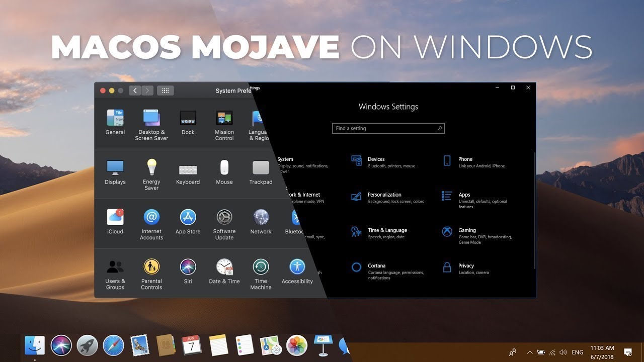
Task: Open Displays preferences
Action: (115, 172)
